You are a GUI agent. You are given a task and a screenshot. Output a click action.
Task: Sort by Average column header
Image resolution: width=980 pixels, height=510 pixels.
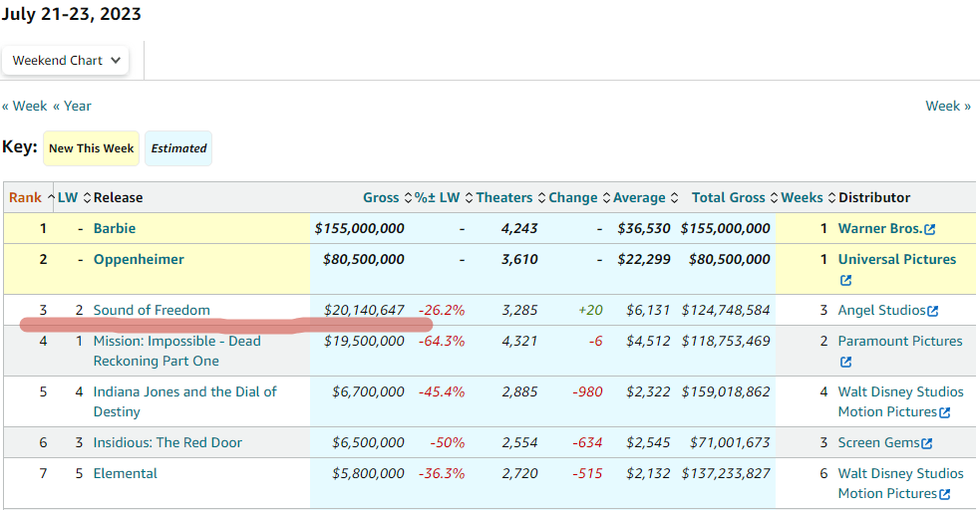point(646,198)
